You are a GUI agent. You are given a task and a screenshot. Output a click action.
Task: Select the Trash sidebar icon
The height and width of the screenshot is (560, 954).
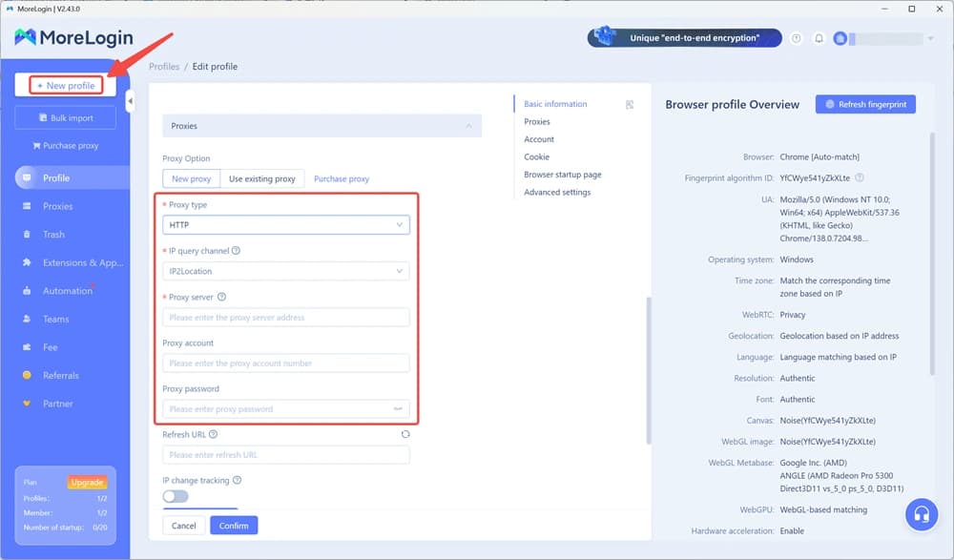(52, 235)
